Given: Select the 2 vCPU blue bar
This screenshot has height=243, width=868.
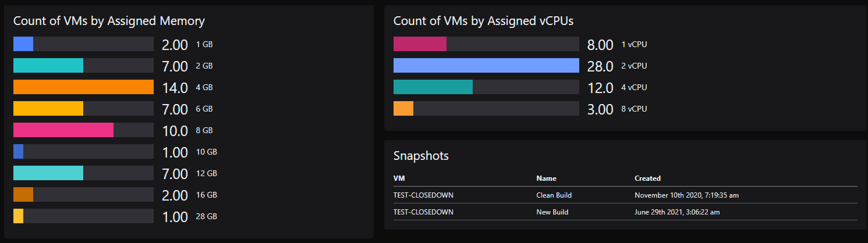Looking at the screenshot, I should pyautogui.click(x=486, y=66).
